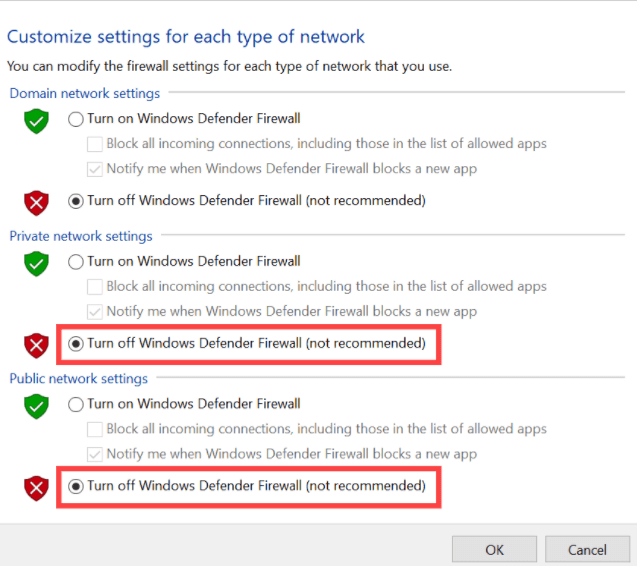637x566 pixels.
Task: Turn on Windows Defender Firewall for Domain network
Action: (x=76, y=119)
